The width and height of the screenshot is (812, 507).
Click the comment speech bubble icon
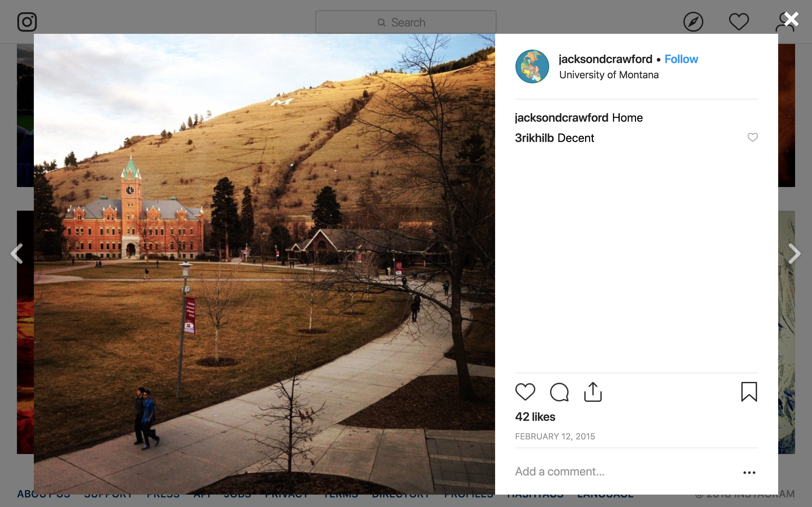(x=559, y=392)
